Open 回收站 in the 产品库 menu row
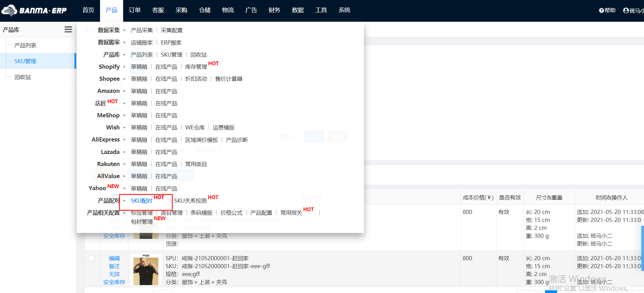The image size is (644, 293). 199,55
